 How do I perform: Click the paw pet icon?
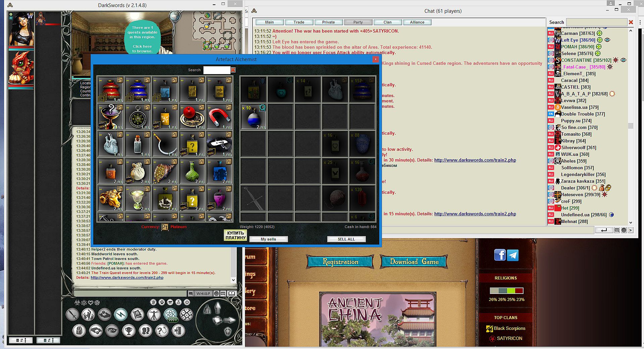tap(162, 302)
